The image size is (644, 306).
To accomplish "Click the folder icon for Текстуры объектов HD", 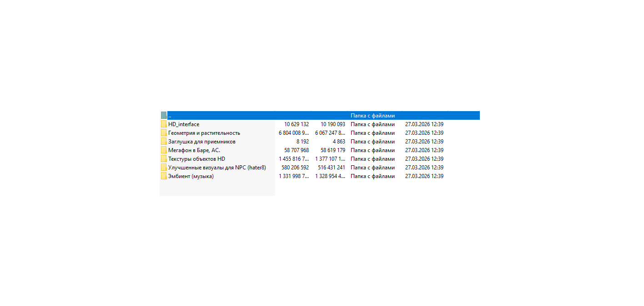I will (164, 159).
